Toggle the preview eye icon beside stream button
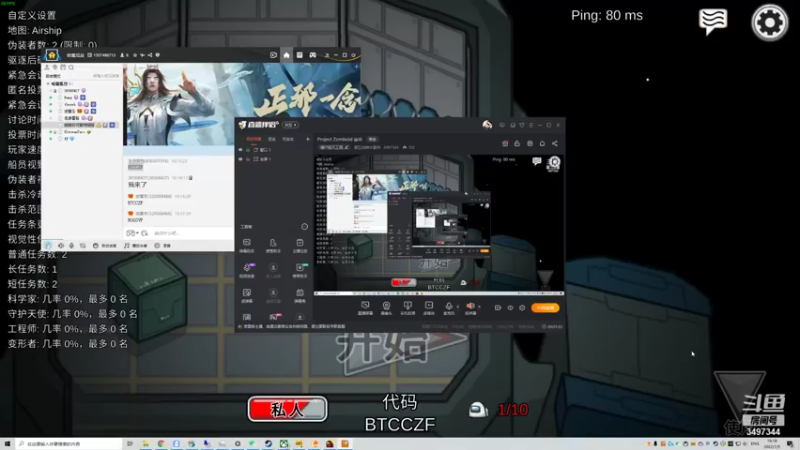The width and height of the screenshot is (800, 450). (510, 308)
